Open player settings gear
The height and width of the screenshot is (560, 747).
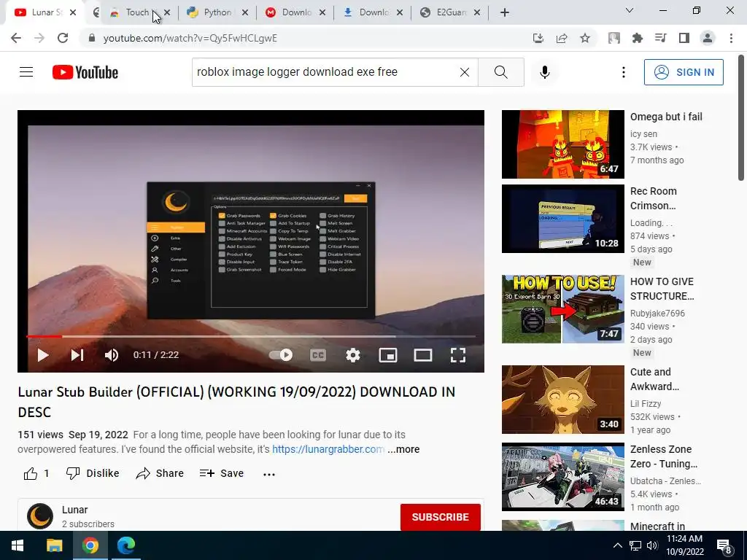[352, 355]
